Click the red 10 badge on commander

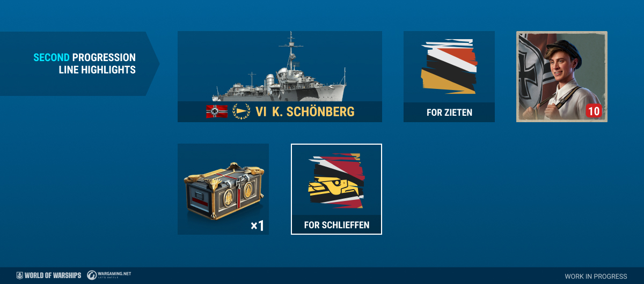click(x=594, y=111)
